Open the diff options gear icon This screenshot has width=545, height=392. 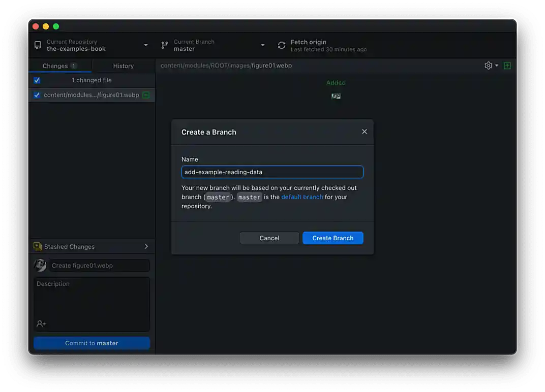(x=488, y=66)
